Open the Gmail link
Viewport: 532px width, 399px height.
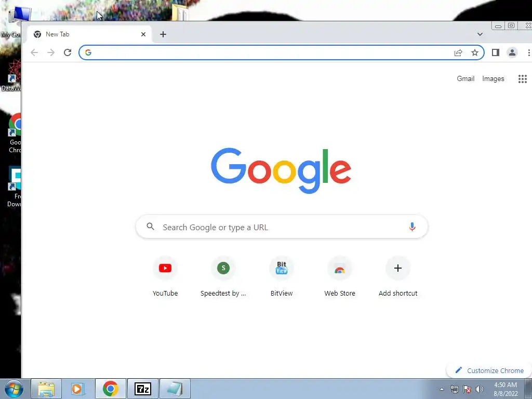point(465,79)
